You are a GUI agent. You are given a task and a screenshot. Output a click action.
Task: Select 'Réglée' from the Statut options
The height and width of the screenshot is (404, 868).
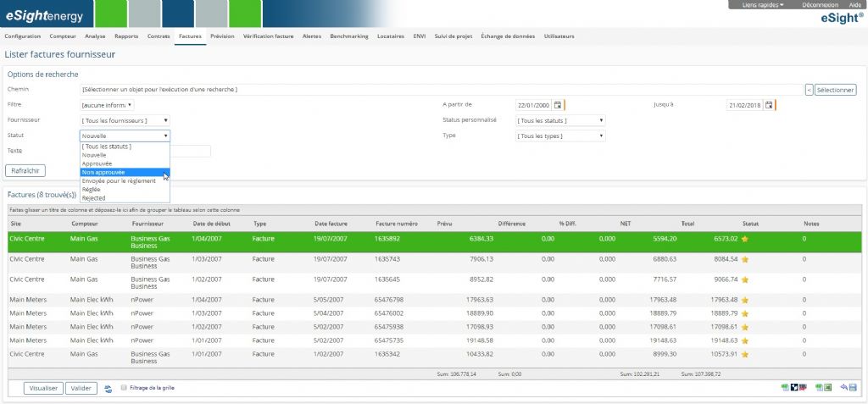[92, 190]
